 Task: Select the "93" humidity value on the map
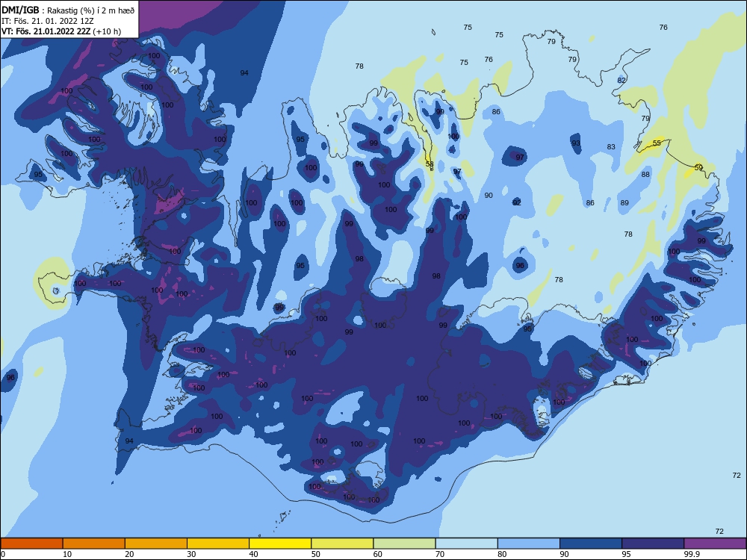pos(576,143)
